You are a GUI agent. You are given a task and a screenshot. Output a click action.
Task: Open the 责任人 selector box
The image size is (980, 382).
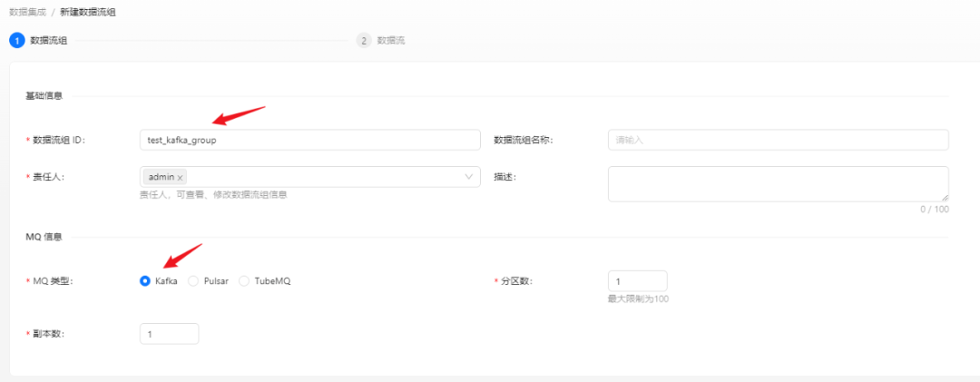[x=318, y=177]
